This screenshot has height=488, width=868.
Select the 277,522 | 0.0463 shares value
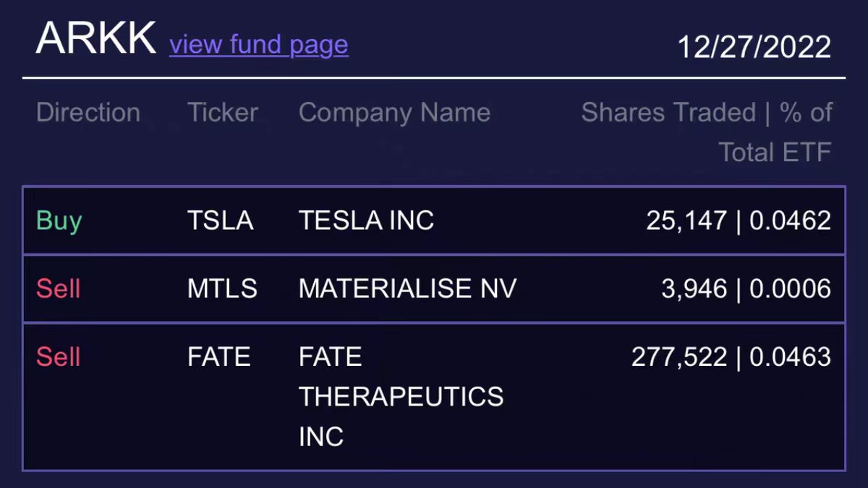point(731,357)
